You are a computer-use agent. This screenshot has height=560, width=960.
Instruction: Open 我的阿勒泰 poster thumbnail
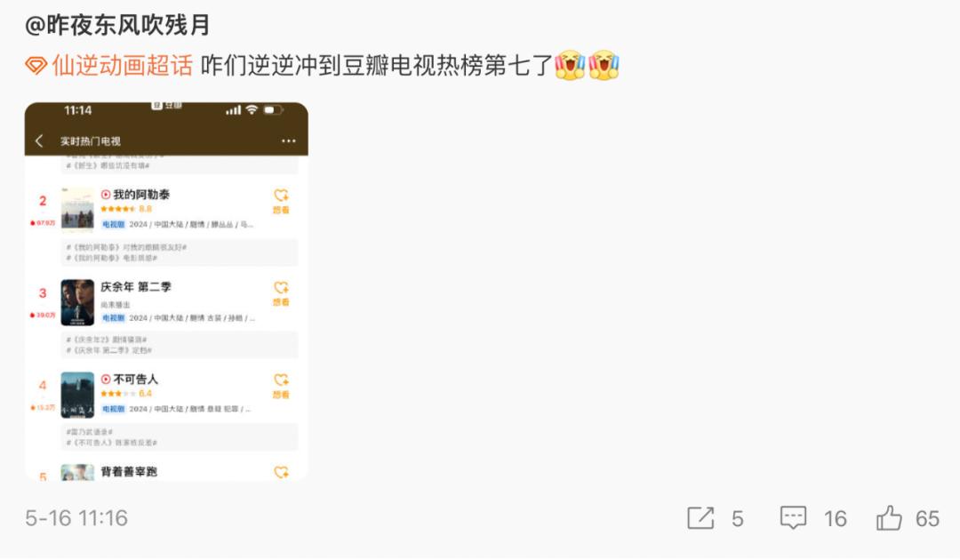[77, 210]
